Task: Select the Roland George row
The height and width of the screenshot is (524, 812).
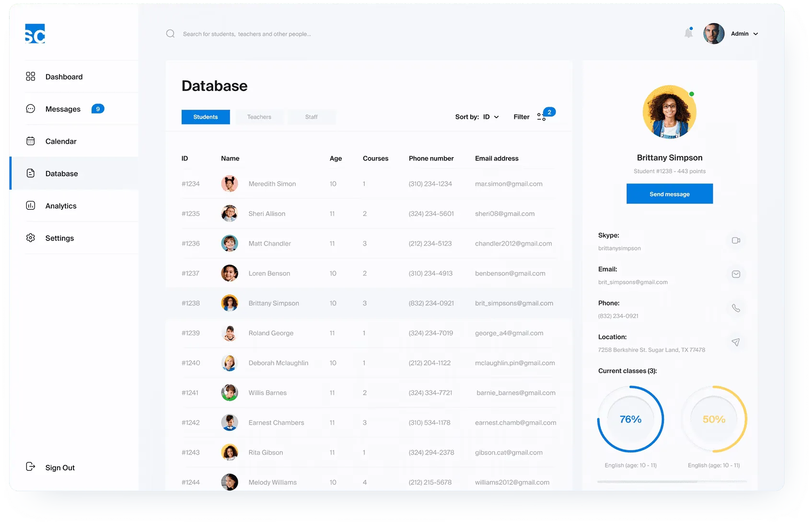Action: coord(369,333)
